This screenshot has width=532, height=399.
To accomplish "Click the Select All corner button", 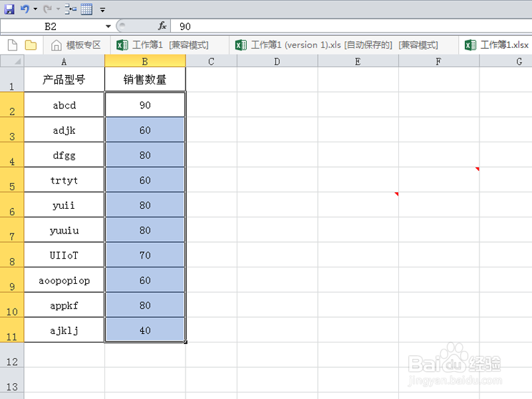I will (x=12, y=61).
